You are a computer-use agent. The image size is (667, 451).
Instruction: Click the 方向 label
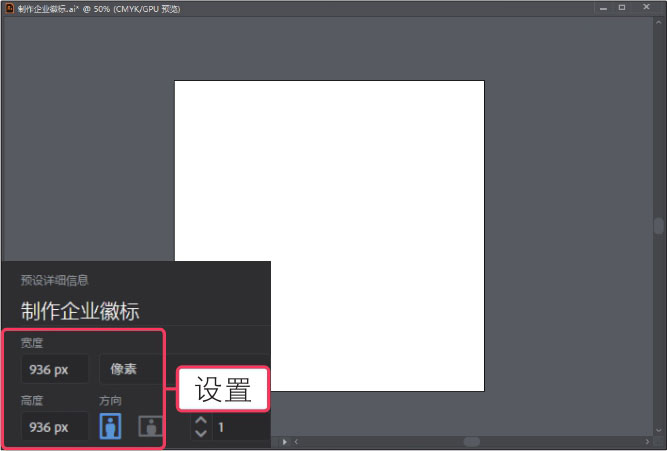click(x=110, y=400)
